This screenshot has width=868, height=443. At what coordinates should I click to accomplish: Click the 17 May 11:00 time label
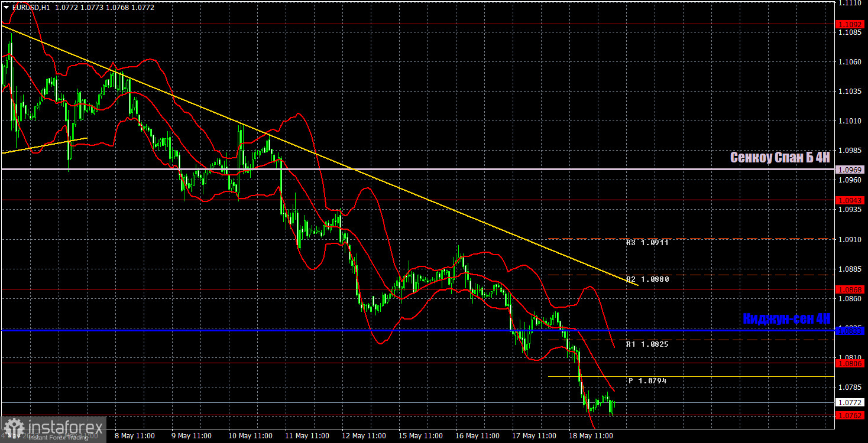(536, 436)
